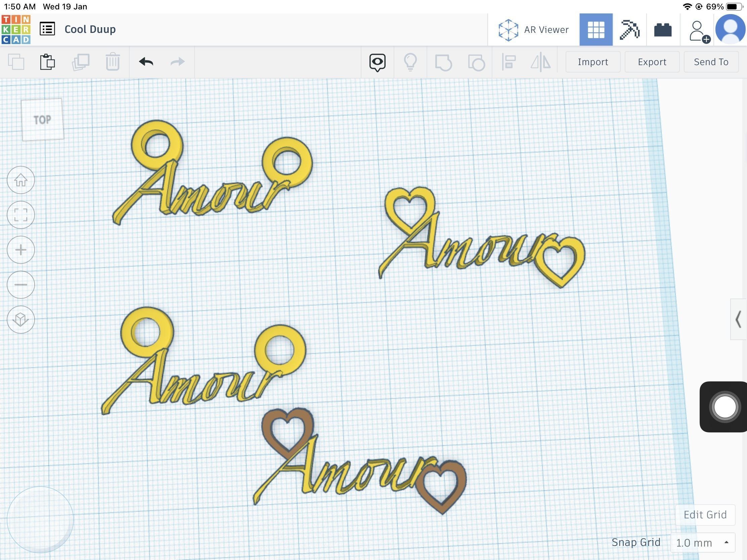This screenshot has width=747, height=560.
Task: Rename the design title Cool Duup
Action: (x=90, y=29)
